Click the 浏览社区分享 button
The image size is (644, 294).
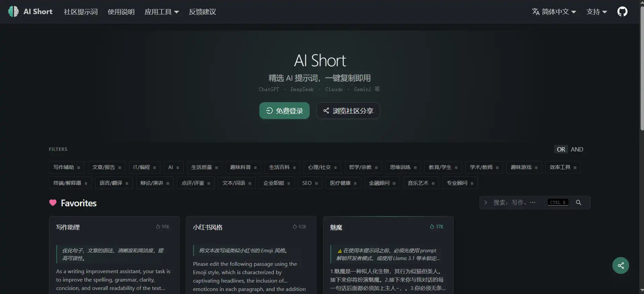tap(348, 111)
